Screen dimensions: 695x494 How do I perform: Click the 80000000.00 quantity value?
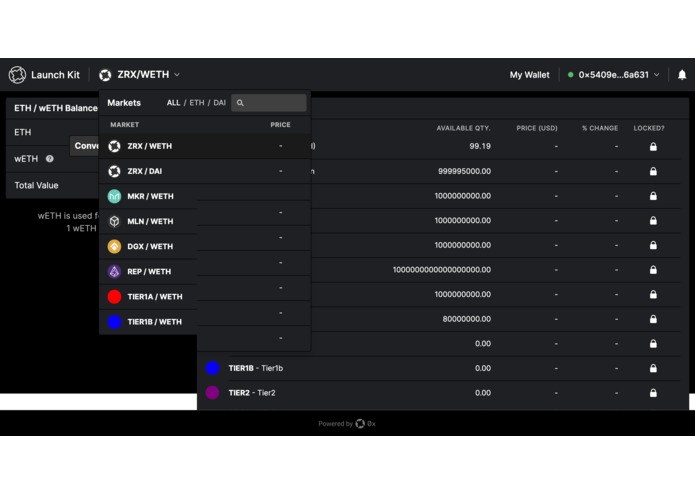[x=466, y=319]
